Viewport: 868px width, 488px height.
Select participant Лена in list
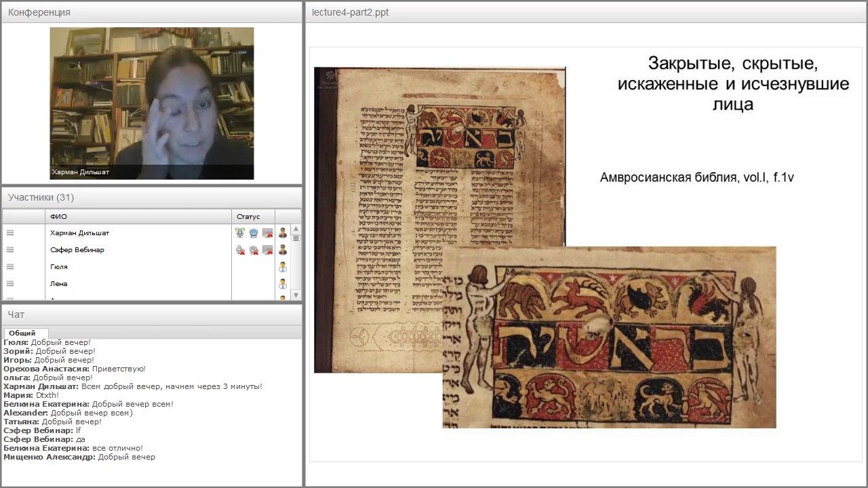click(x=59, y=283)
